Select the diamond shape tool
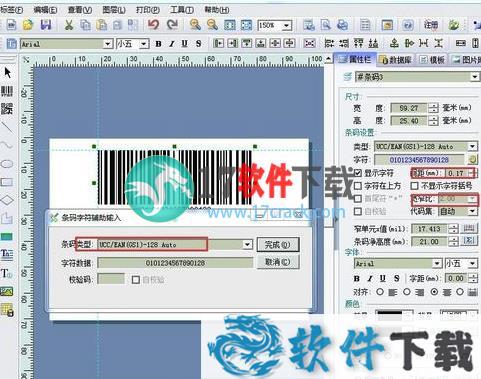This screenshot has height=379, width=481. click(7, 200)
